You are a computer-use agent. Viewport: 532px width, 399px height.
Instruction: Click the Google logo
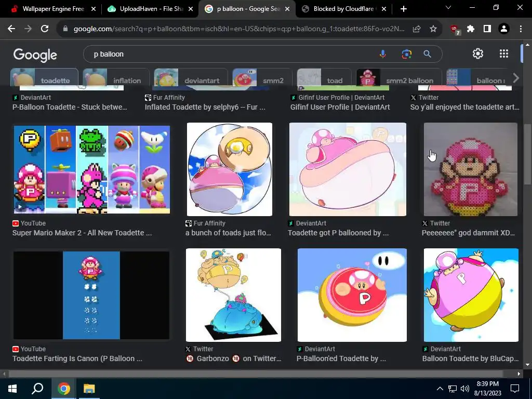pos(35,55)
